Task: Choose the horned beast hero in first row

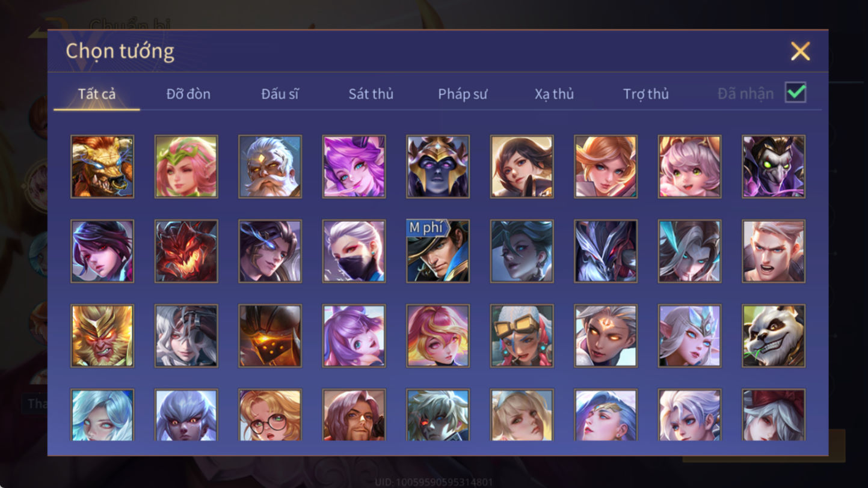Action: tap(102, 166)
